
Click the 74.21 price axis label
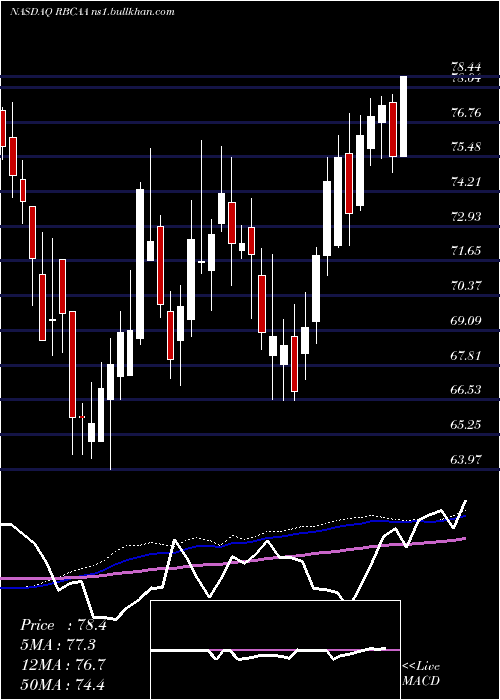point(466,182)
